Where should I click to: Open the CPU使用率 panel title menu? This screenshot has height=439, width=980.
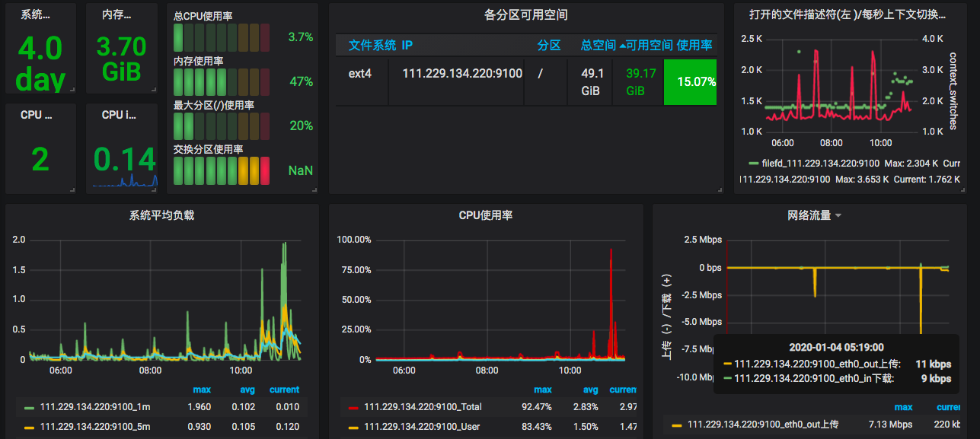pos(485,216)
